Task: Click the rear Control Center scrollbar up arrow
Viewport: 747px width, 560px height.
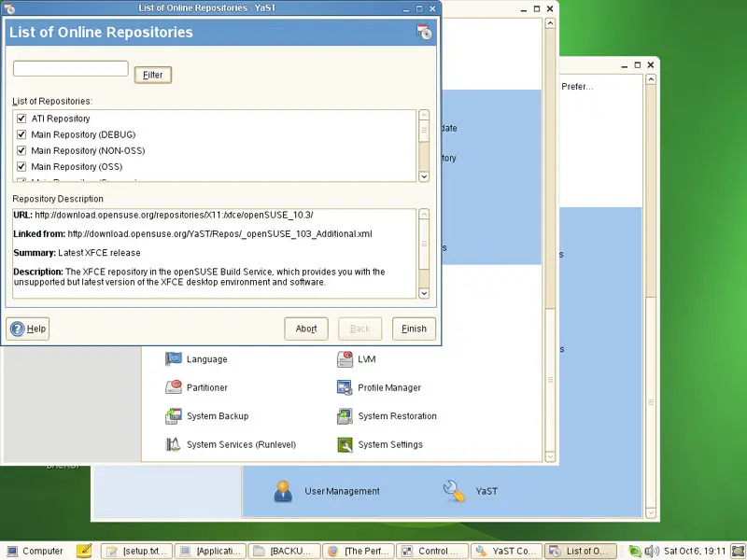Action: point(651,79)
